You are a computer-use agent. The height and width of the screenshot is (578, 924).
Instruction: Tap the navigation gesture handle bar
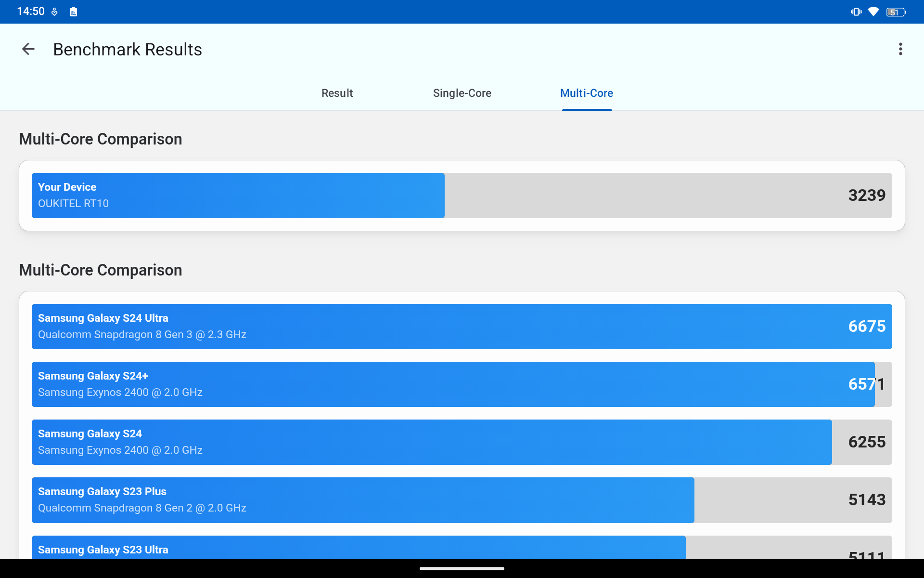point(462,568)
